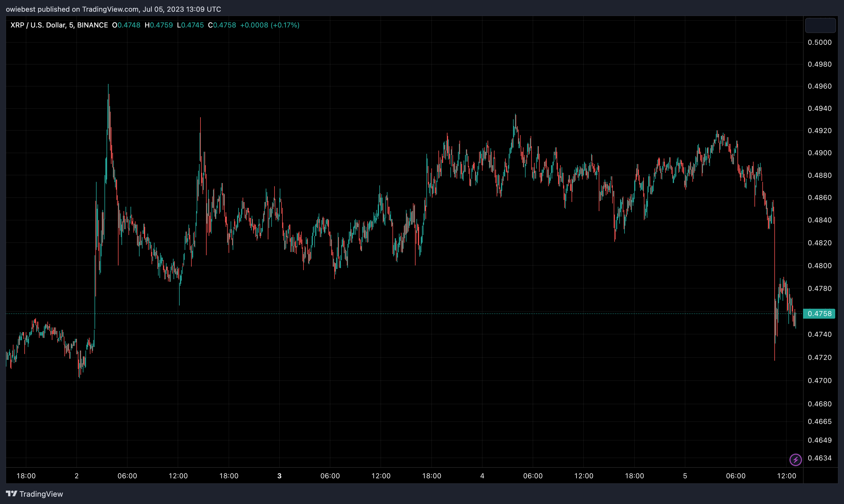Screen dimensions: 844x504
Task: Click the BINANCE exchange label
Action: [x=92, y=25]
